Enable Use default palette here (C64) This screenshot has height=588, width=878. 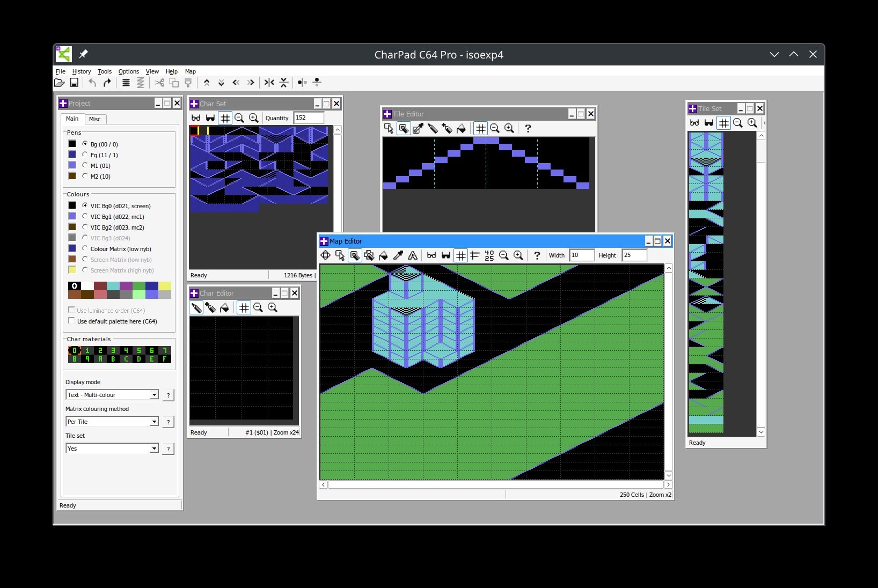click(x=71, y=321)
